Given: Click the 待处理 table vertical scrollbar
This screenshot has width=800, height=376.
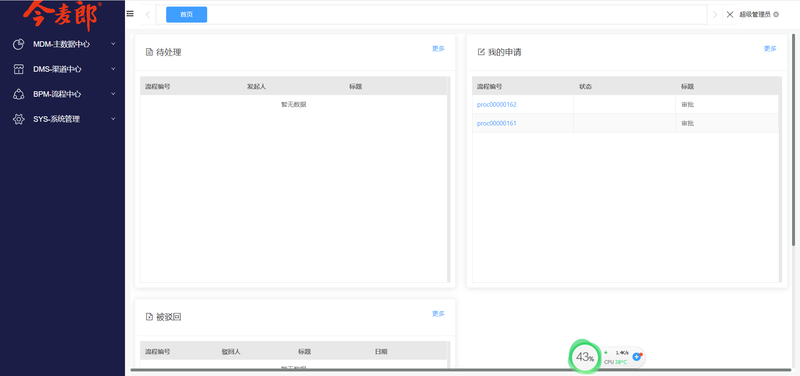Looking at the screenshot, I should pyautogui.click(x=448, y=179).
